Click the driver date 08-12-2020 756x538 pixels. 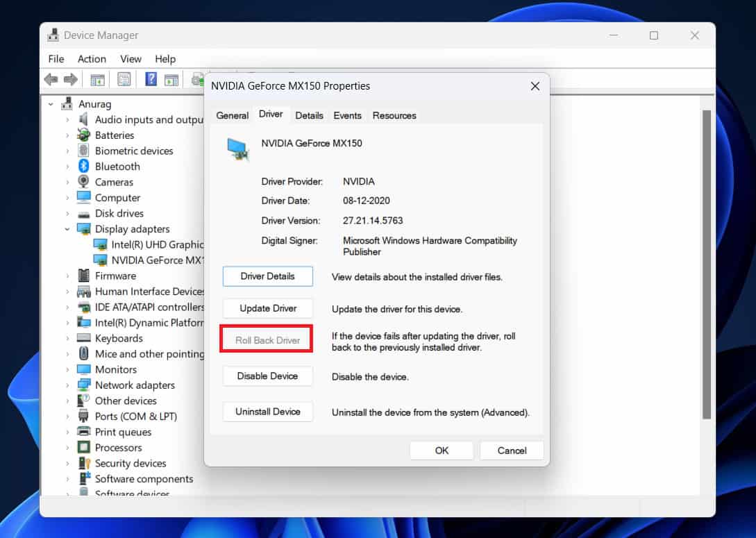point(367,201)
